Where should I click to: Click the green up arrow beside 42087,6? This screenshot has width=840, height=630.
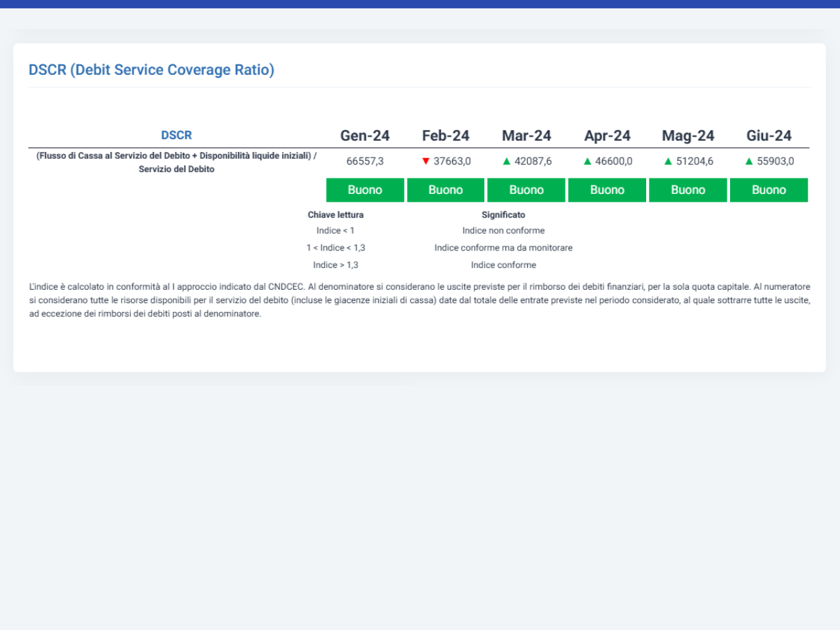click(507, 161)
